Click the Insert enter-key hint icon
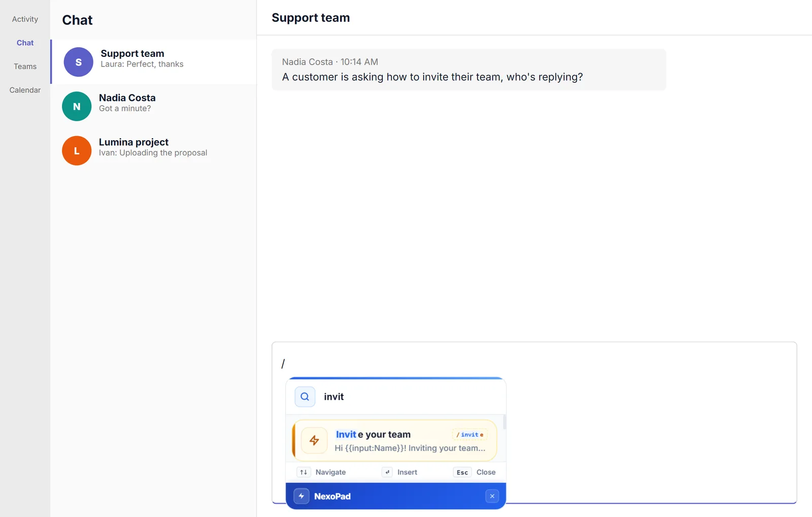Screen dimensions: 812x517 pyautogui.click(x=387, y=472)
